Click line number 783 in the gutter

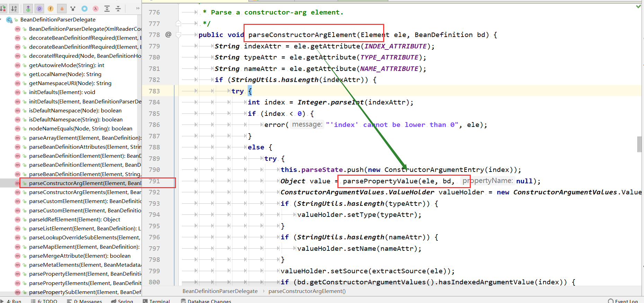(x=154, y=91)
